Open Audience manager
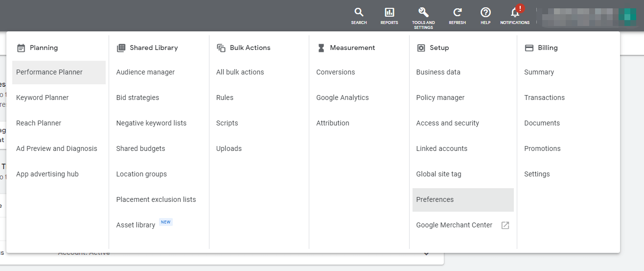 (145, 72)
